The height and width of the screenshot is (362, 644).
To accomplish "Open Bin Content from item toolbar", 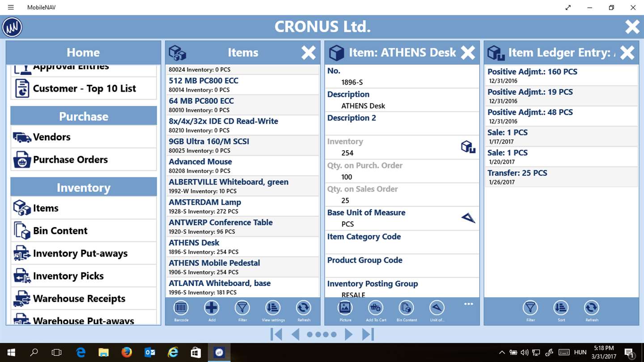I will point(407,308).
